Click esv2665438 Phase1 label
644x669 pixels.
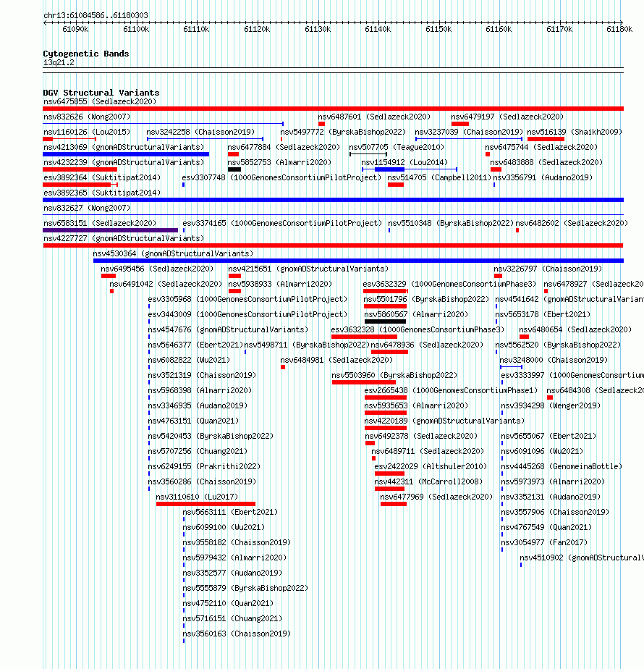click(x=451, y=391)
